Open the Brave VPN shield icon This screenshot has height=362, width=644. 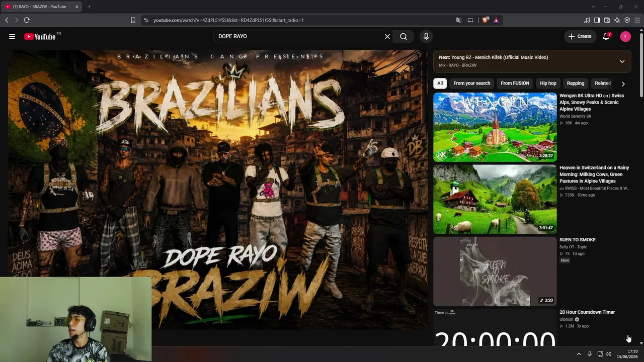(x=627, y=20)
